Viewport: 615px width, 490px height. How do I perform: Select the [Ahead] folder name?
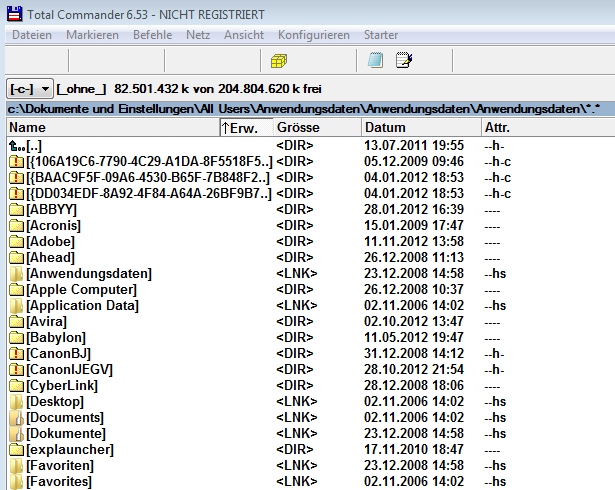click(50, 258)
